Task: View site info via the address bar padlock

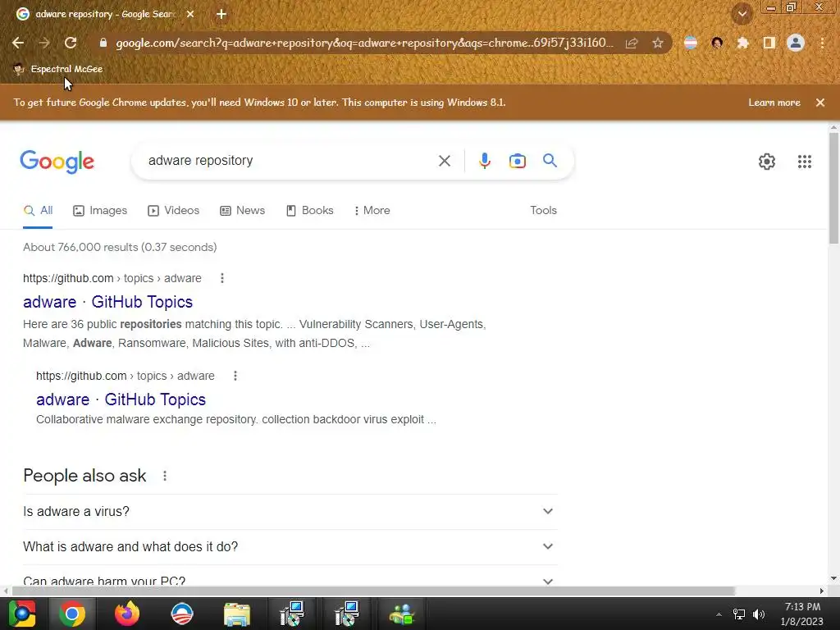Action: coord(103,43)
